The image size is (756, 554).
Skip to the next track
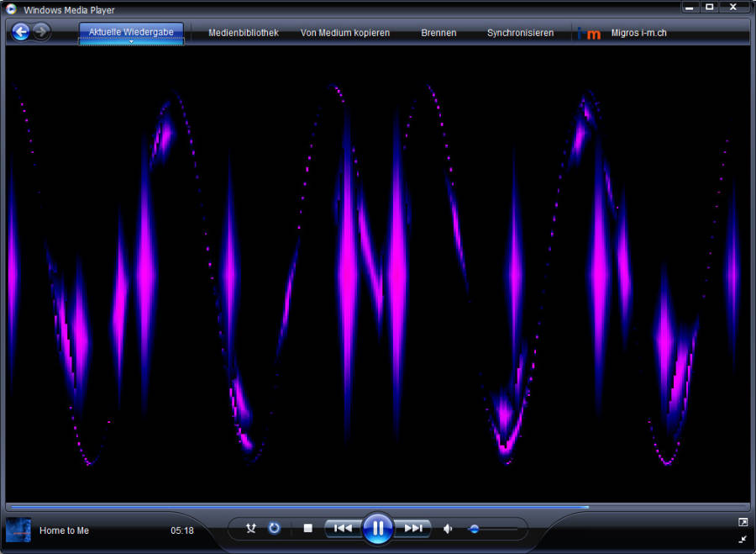413,528
